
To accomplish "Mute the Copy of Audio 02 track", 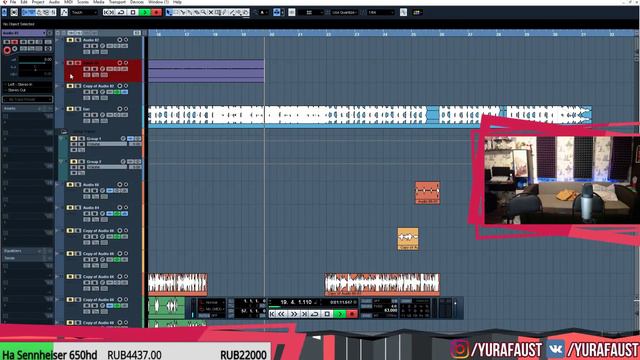I will 70,86.
